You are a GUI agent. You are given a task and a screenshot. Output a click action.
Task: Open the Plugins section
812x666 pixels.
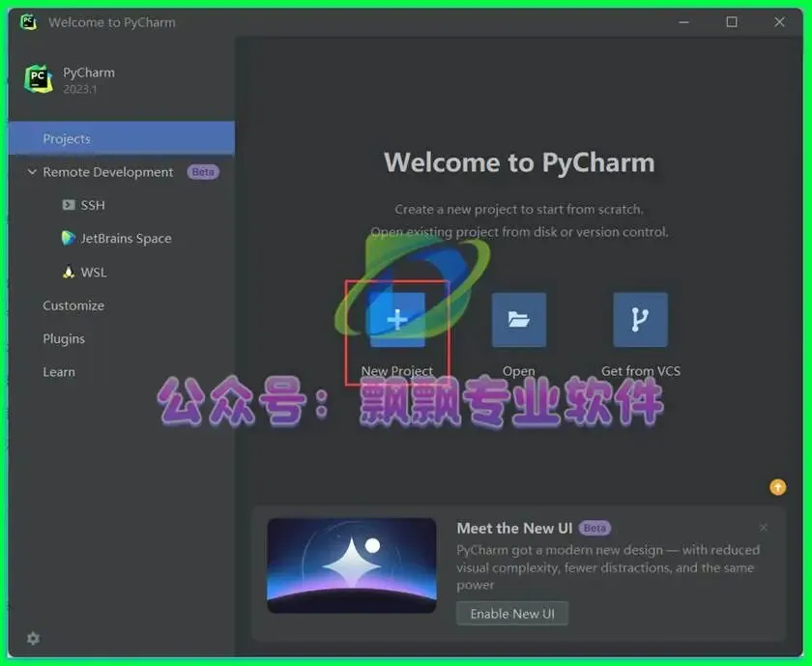64,338
